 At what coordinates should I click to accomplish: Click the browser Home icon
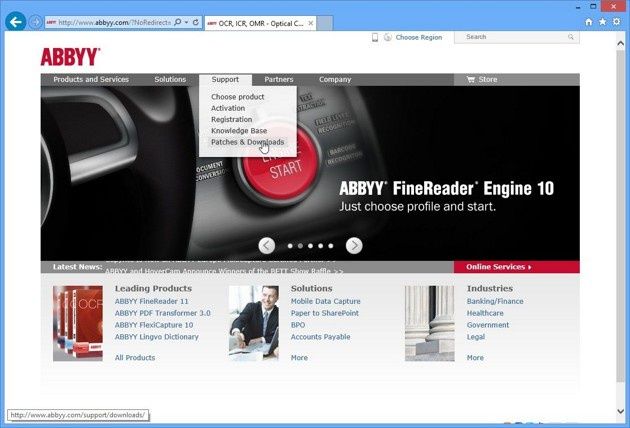click(589, 22)
